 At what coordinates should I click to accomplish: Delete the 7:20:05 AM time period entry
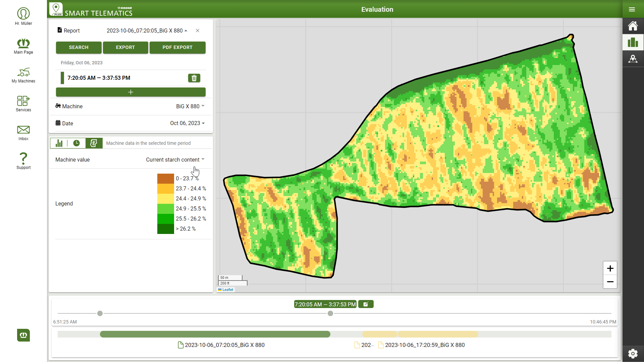point(194,78)
